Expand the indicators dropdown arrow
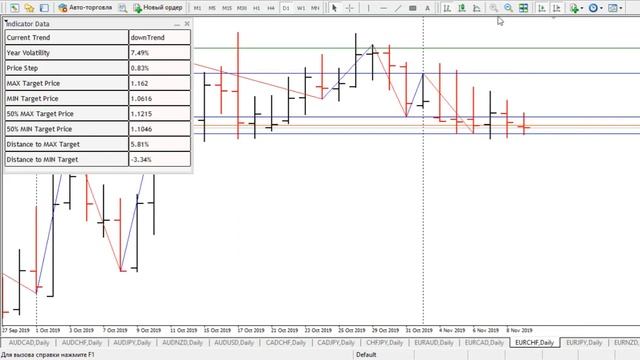 582,8
